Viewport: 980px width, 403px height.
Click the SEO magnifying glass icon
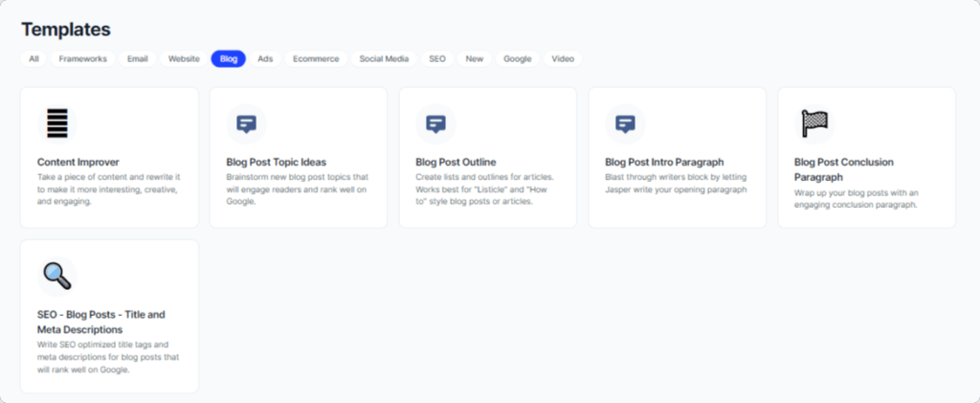(57, 276)
